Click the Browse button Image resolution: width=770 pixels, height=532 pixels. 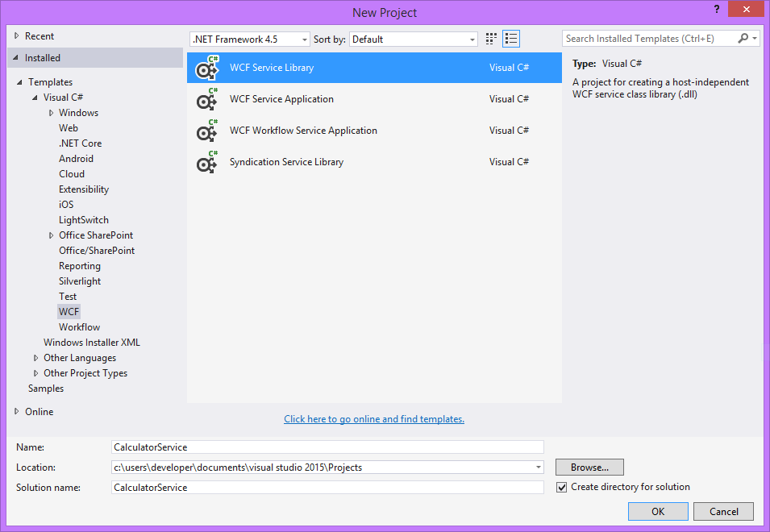[x=589, y=468]
